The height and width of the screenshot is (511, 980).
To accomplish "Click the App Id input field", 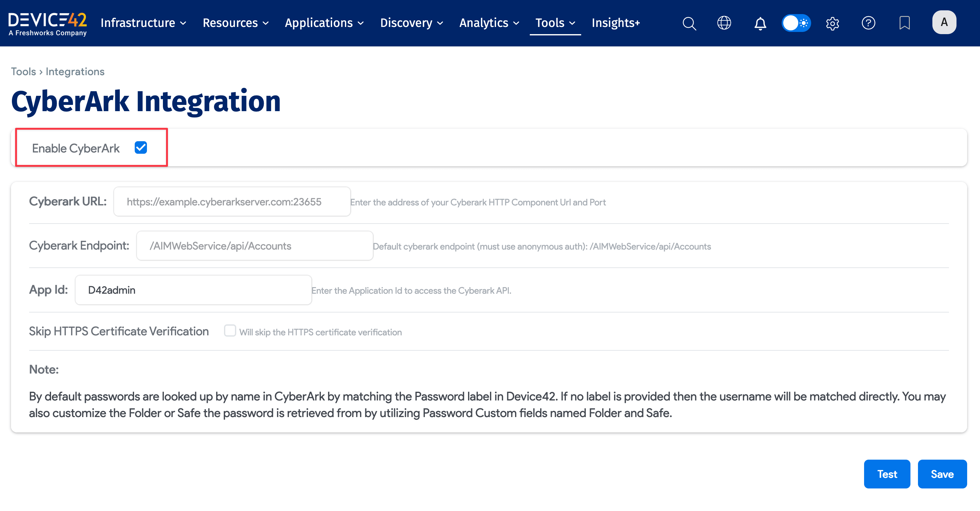I will 193,290.
